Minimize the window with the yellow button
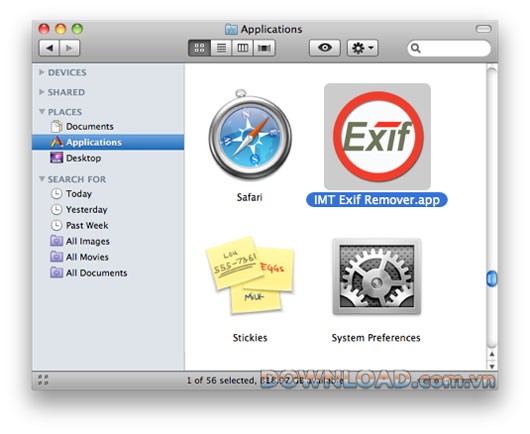The image size is (530, 434). pos(61,29)
